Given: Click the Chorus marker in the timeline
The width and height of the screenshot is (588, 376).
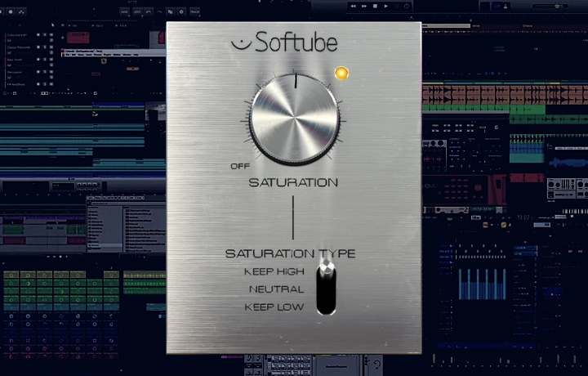Looking at the screenshot, I should tap(527, 26).
